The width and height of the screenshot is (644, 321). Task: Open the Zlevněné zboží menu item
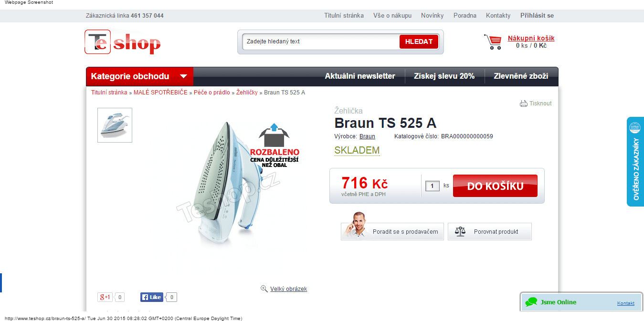(x=521, y=76)
